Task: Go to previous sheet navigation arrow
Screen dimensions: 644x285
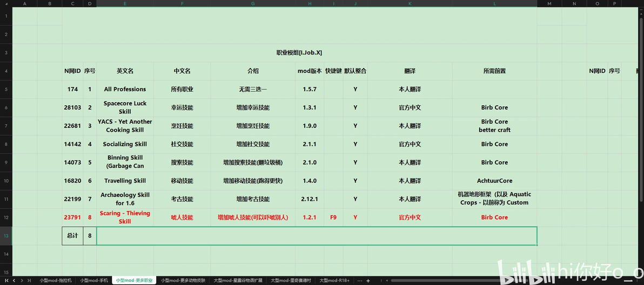Action: 14,281
